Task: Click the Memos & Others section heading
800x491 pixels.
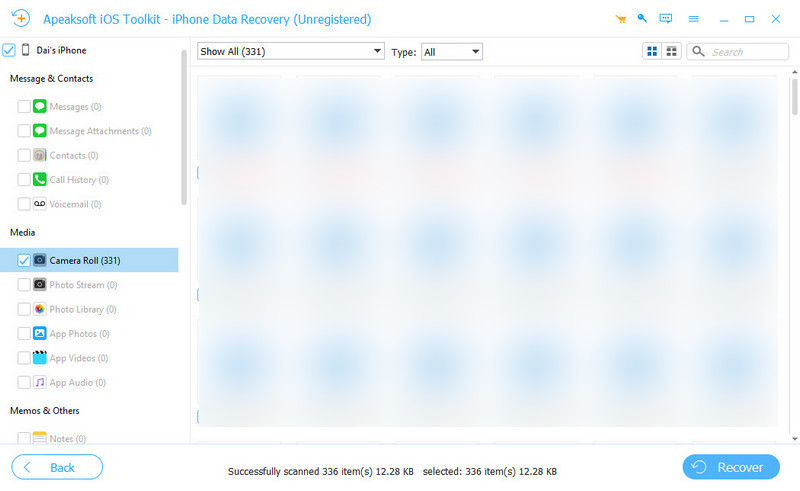Action: [44, 410]
